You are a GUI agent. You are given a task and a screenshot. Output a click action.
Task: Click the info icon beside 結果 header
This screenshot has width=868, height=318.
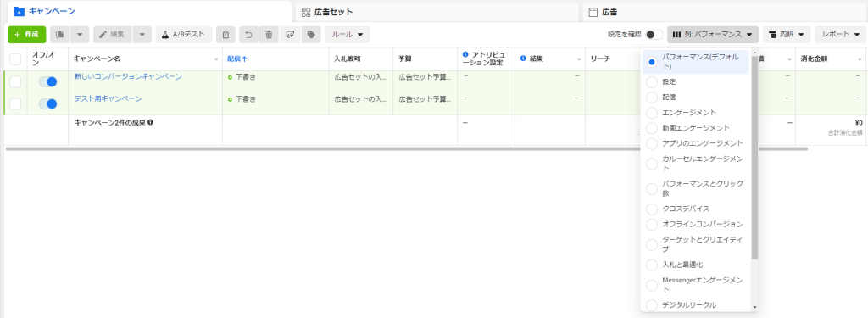point(523,59)
